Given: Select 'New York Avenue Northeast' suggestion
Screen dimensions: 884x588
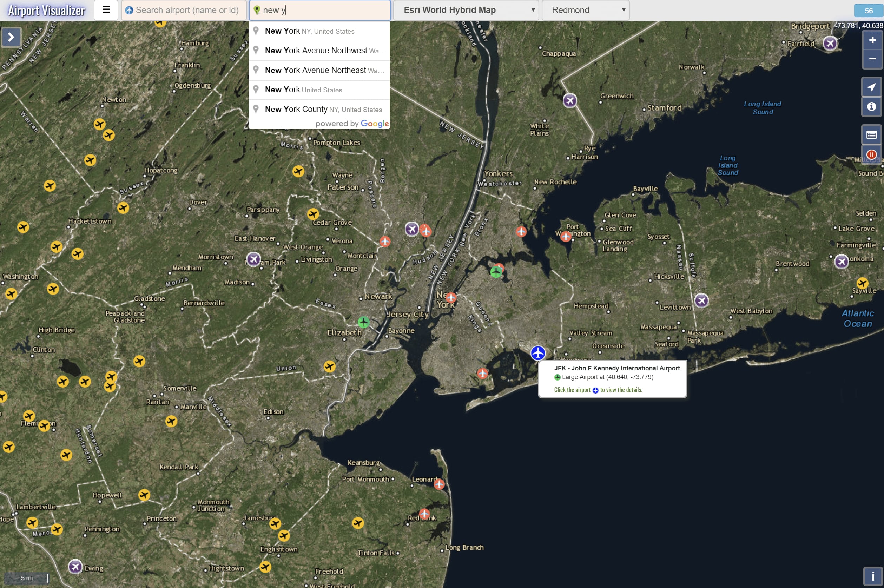Looking at the screenshot, I should [319, 70].
